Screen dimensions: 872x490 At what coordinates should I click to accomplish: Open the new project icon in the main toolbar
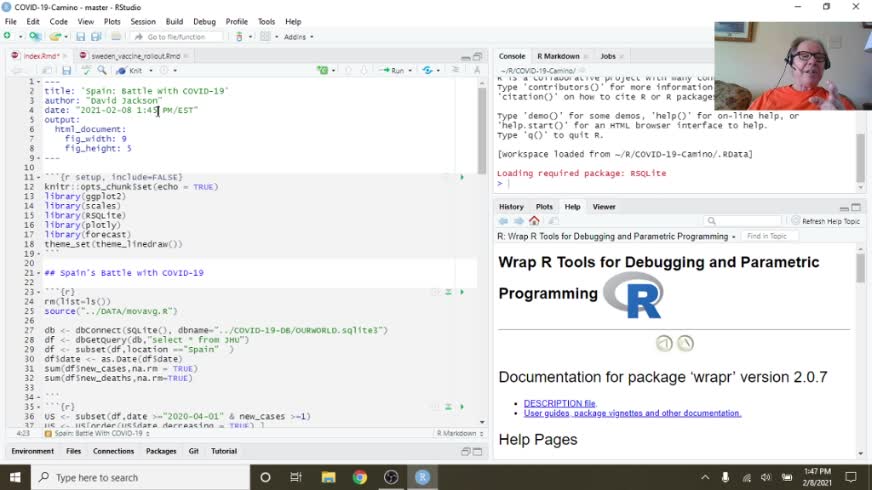coord(34,37)
